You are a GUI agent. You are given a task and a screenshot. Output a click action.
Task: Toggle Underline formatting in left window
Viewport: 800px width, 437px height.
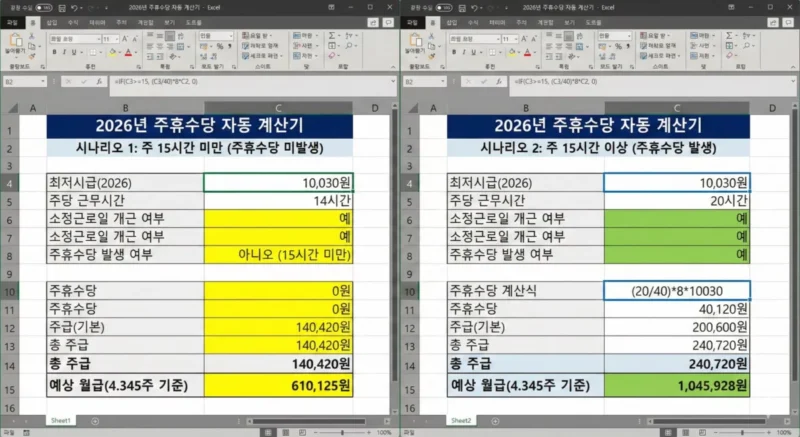[x=74, y=52]
